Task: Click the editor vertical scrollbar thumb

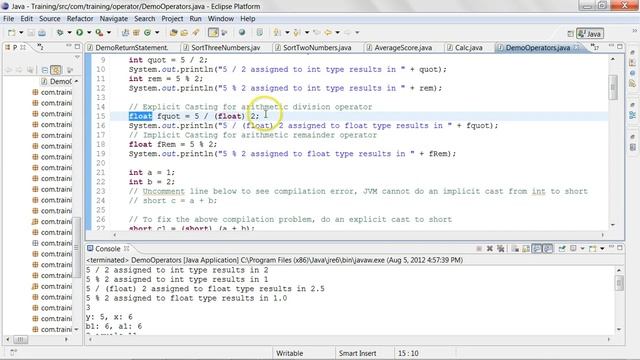Action: click(613, 87)
